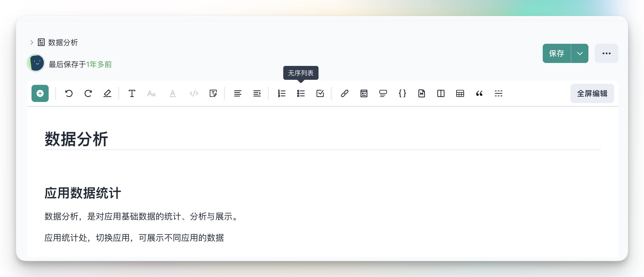The image size is (644, 277).
Task: Open the three-dot more options menu
Action: tap(607, 53)
